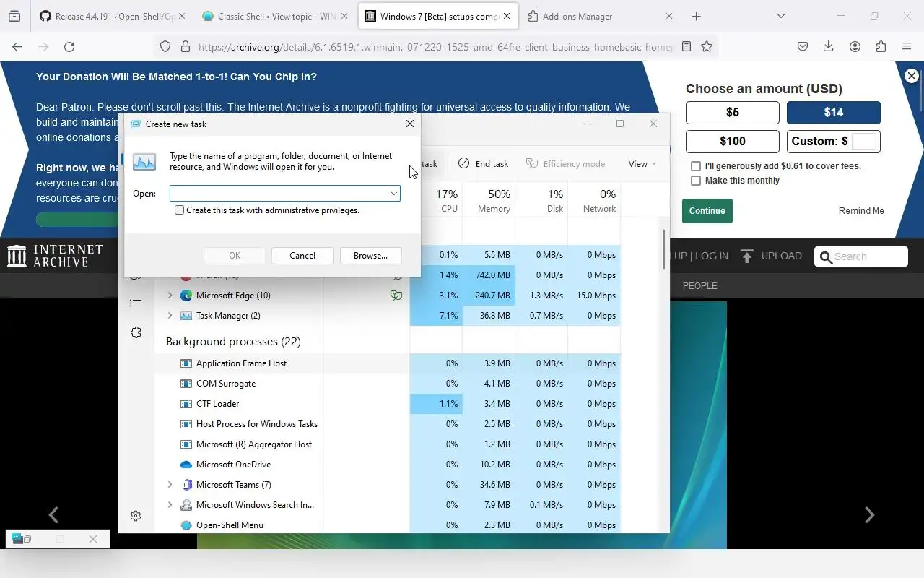
Task: Click the padlock site info icon
Action: [x=186, y=46]
